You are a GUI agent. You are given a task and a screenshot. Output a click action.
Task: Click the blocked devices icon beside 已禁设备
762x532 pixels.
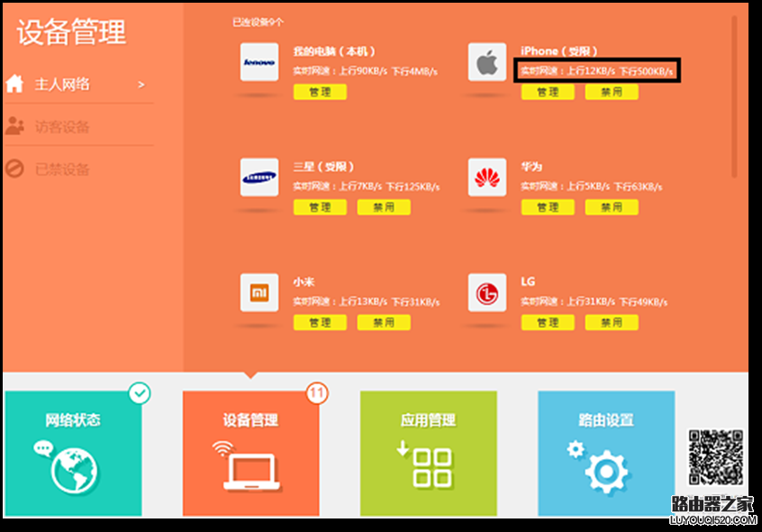13,168
